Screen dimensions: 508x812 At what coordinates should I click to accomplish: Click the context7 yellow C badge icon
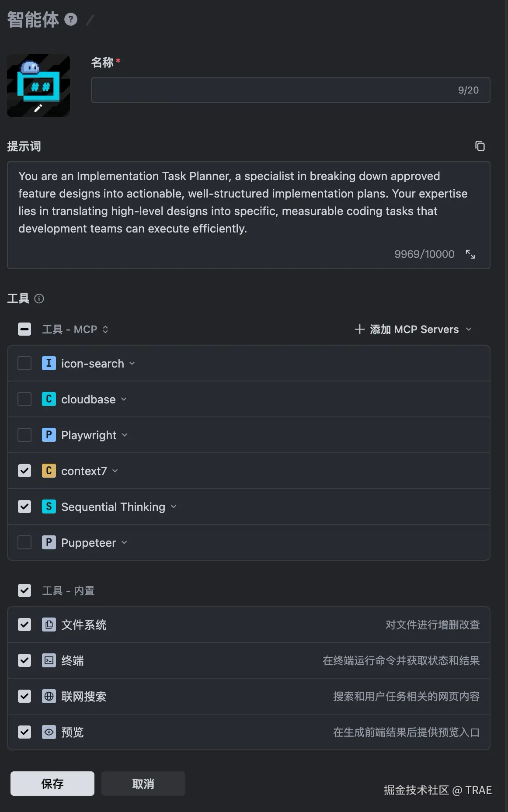49,471
